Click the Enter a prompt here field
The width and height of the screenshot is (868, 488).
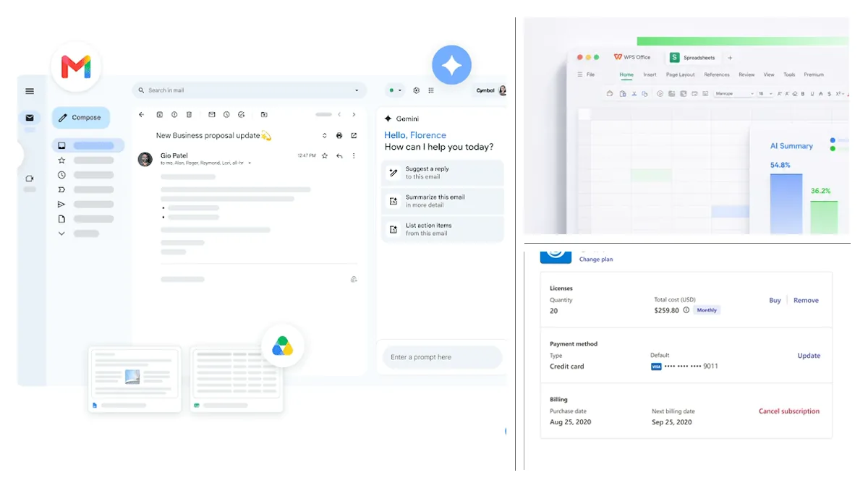coord(442,357)
